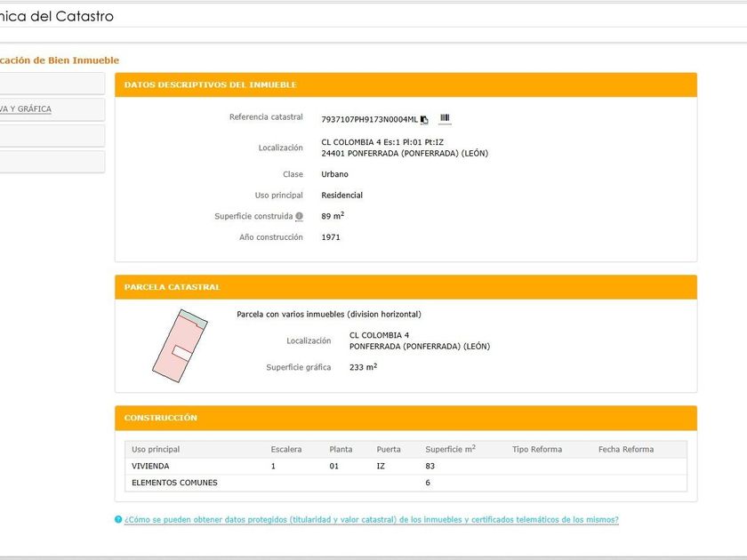Open protected data help link
Screen dimensions: 747x560
point(371,520)
